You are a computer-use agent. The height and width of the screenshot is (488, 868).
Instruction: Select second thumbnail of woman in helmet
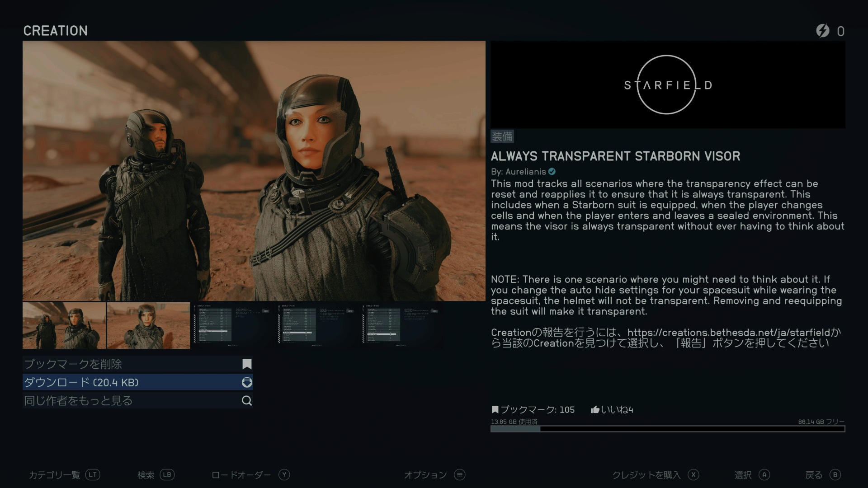[x=148, y=325]
